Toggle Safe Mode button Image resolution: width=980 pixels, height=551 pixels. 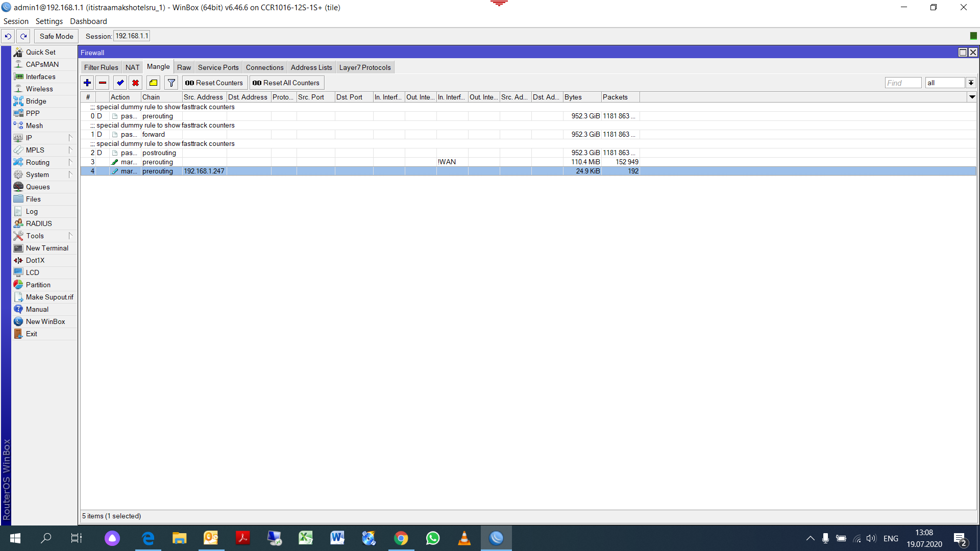click(56, 36)
